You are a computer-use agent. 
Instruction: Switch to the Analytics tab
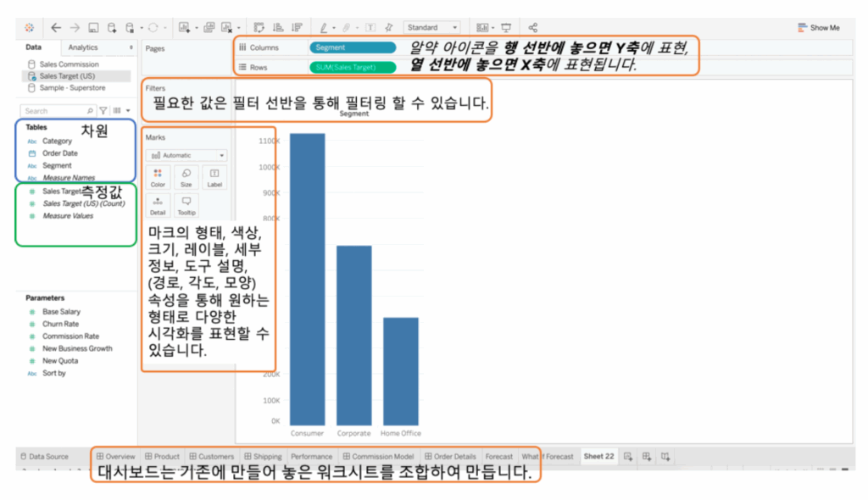[x=83, y=47]
